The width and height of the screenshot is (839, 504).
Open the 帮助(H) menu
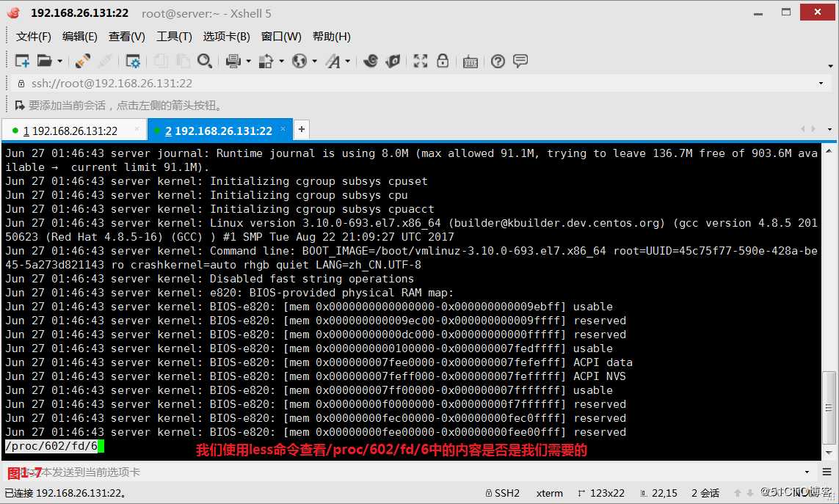pos(331,37)
